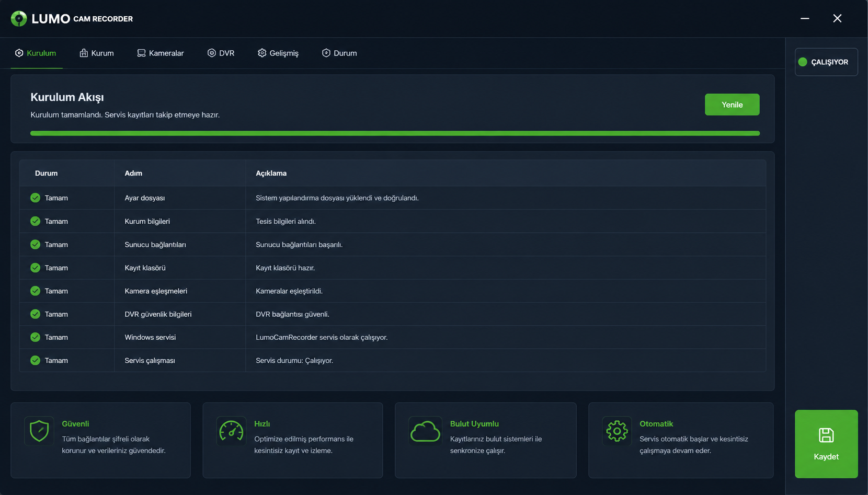868x495 pixels.
Task: Click the 'Güvenli' card title
Action: coord(75,423)
